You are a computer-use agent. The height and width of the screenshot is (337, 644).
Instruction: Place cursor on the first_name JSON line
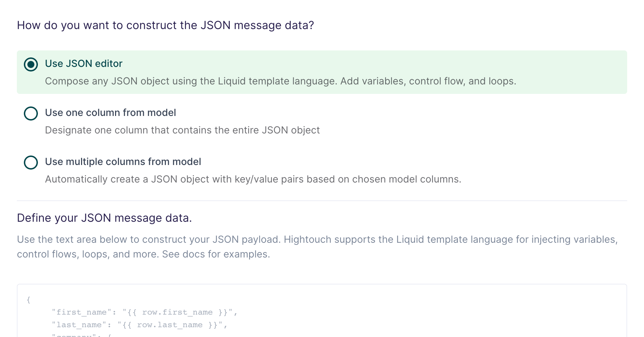[144, 312]
